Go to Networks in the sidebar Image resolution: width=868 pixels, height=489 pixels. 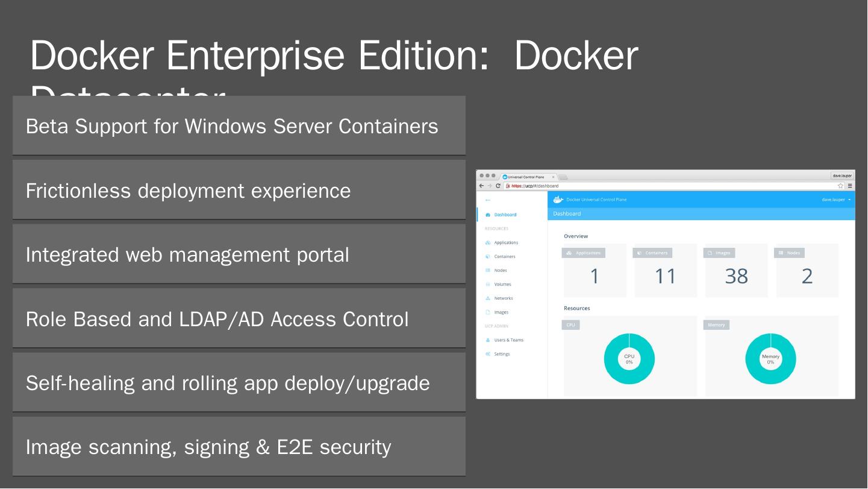[x=504, y=298]
